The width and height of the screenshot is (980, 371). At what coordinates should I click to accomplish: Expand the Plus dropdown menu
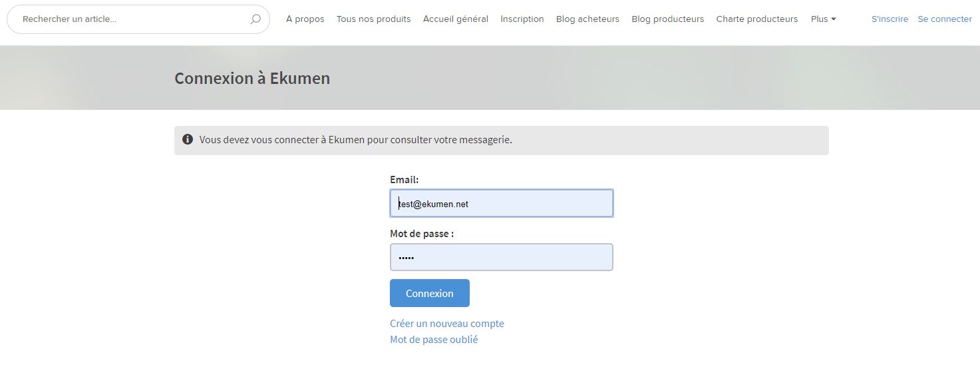[x=824, y=19]
